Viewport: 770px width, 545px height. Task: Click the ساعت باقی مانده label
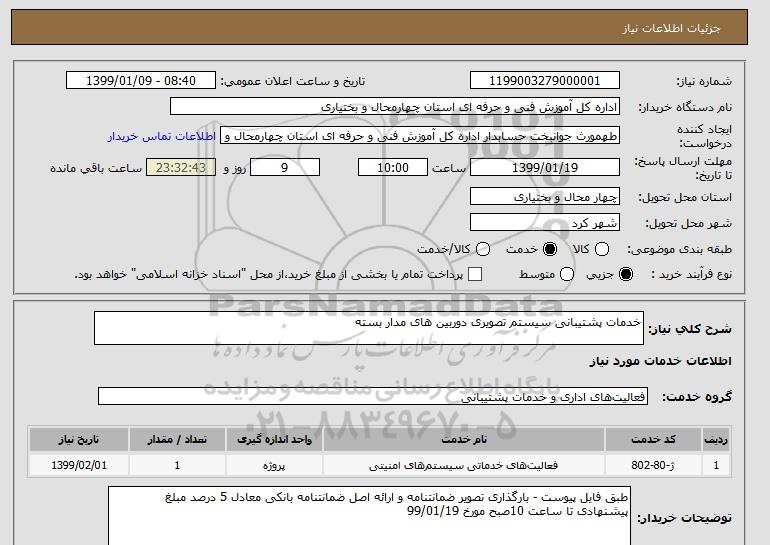click(x=96, y=168)
